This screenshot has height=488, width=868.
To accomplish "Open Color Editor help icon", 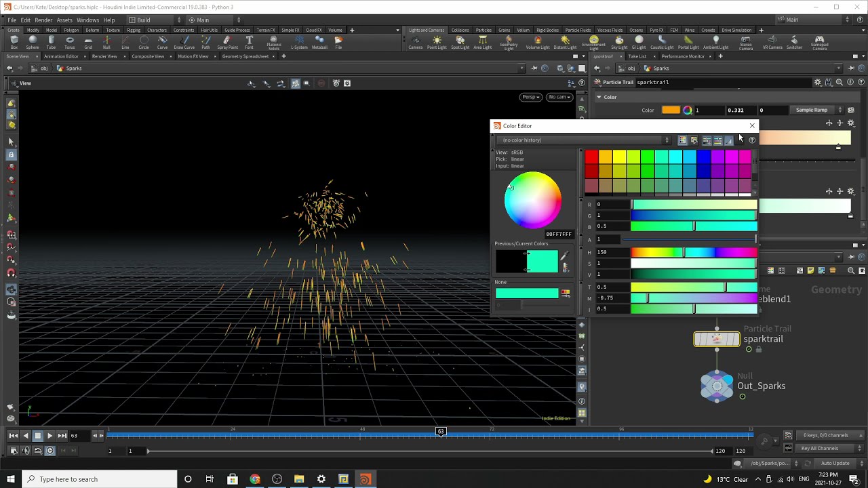I will [x=752, y=140].
